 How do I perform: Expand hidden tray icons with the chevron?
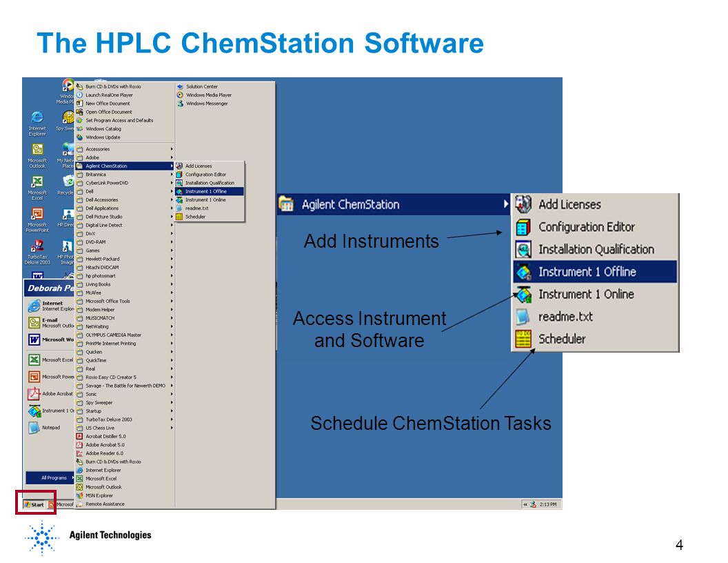[525, 504]
